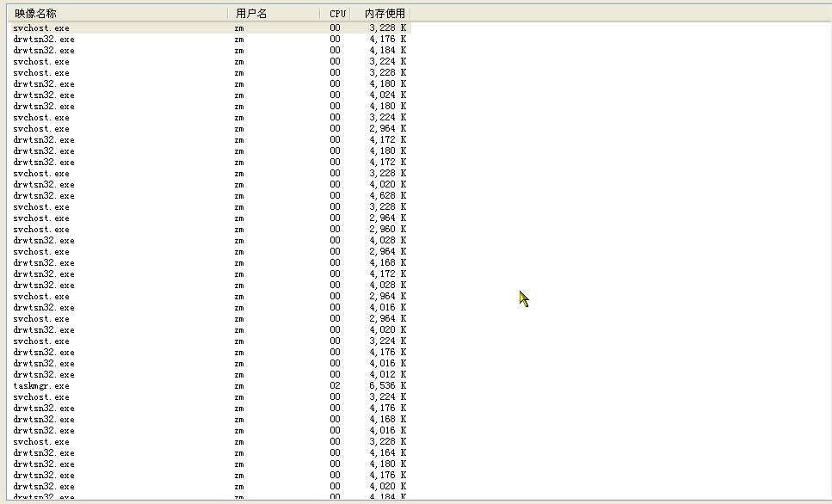Image resolution: width=832 pixels, height=504 pixels.
Task: Sort by the 用户名 column header
Action: [274, 13]
